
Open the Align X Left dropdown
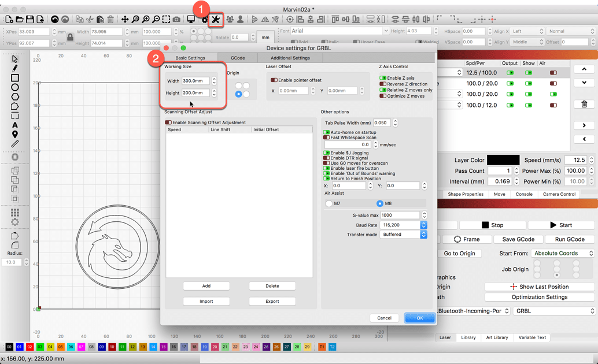[527, 31]
